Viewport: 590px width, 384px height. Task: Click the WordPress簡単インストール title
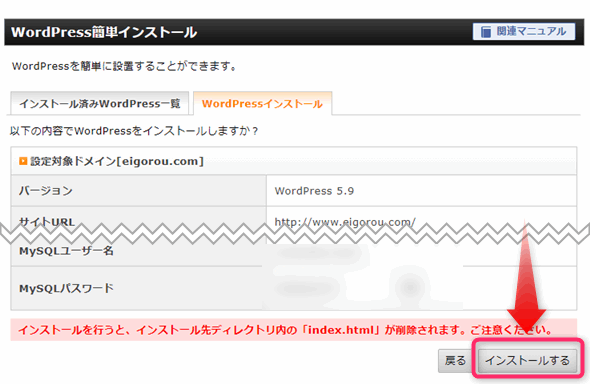104,32
